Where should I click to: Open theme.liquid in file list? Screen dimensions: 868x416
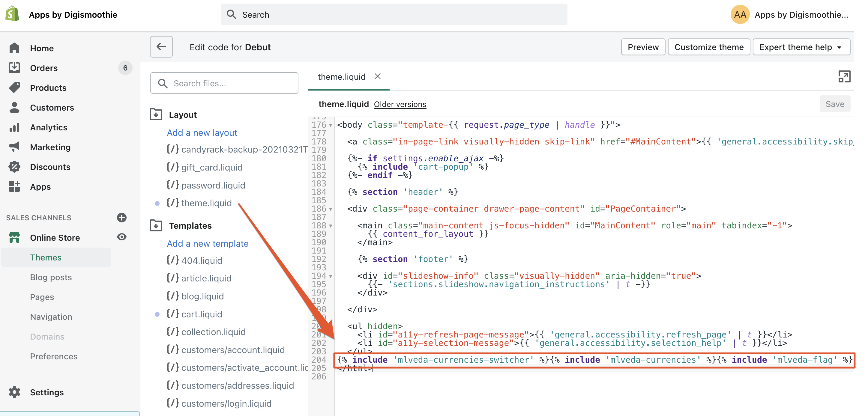199,203
